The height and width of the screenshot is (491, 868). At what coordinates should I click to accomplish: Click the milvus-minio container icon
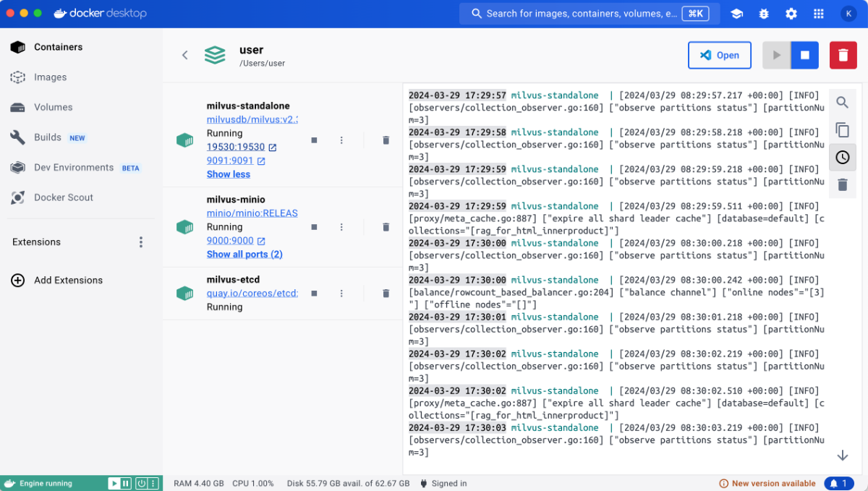coord(185,227)
